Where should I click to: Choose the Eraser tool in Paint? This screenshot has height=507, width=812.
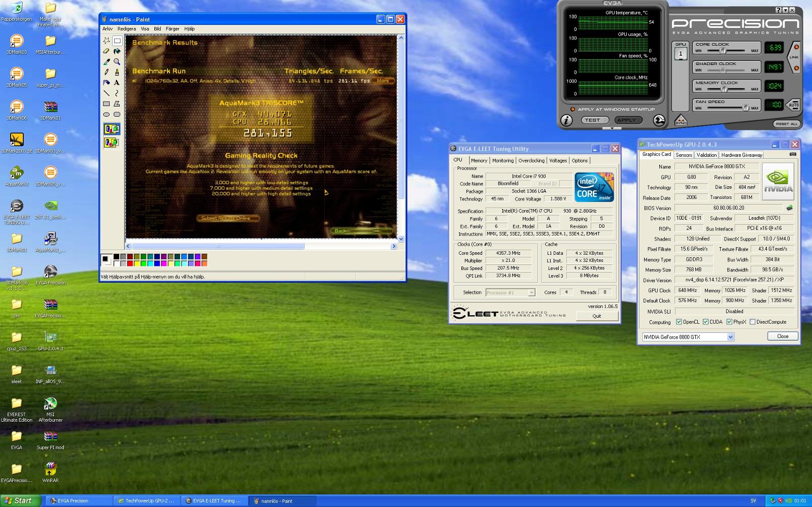[107, 51]
